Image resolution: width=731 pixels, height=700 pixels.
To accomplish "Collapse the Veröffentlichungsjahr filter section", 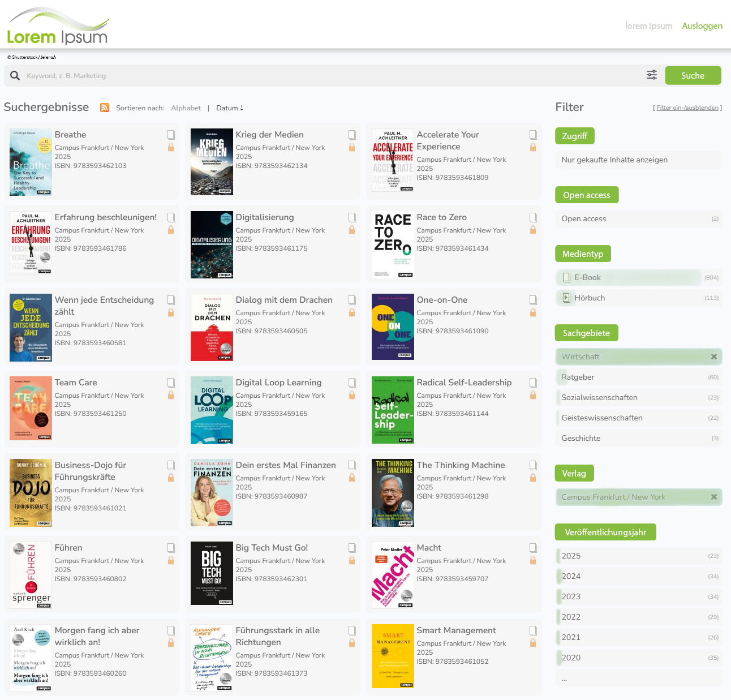I will coord(605,532).
